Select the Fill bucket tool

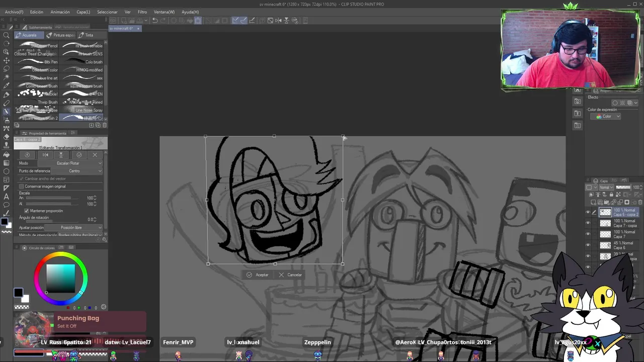[6, 154]
